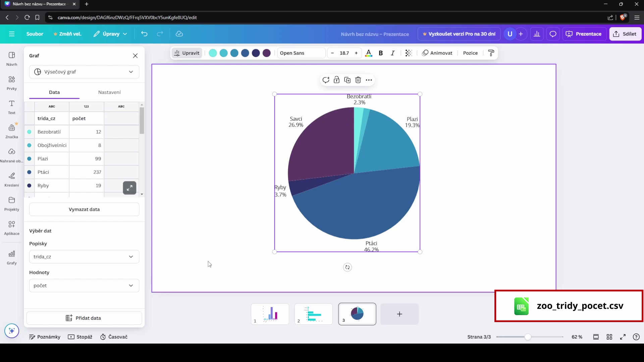644x362 pixels.
Task: Open the Open Sans font dropdown
Action: (x=301, y=53)
